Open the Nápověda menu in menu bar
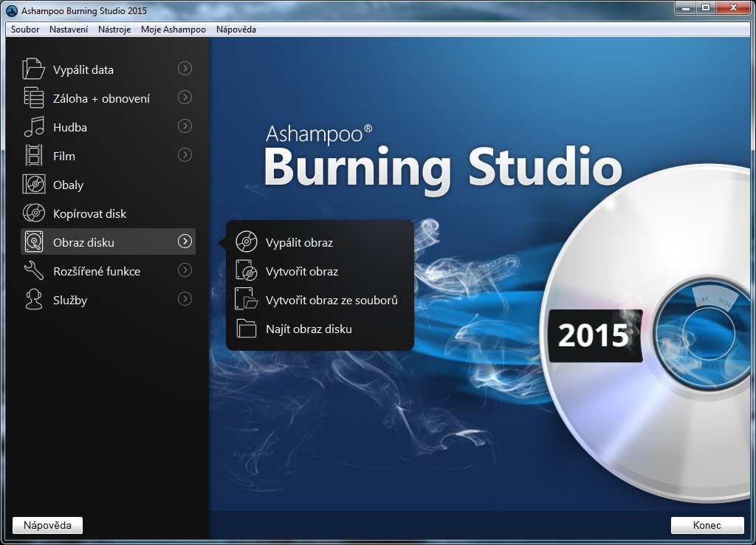Viewport: 756px width, 545px height. tap(236, 30)
